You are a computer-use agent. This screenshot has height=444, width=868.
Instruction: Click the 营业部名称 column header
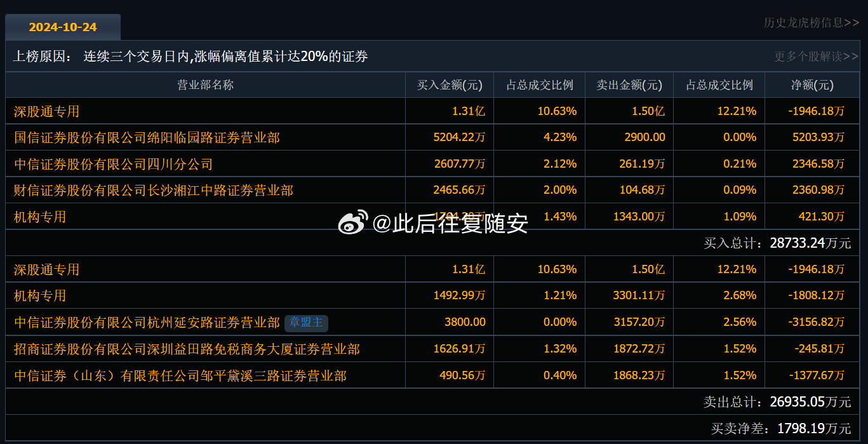click(204, 84)
